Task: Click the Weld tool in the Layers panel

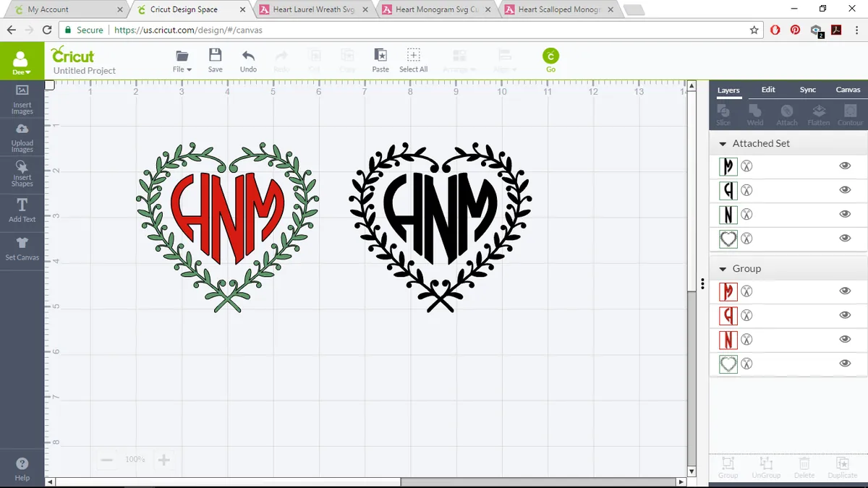Action: (x=755, y=114)
